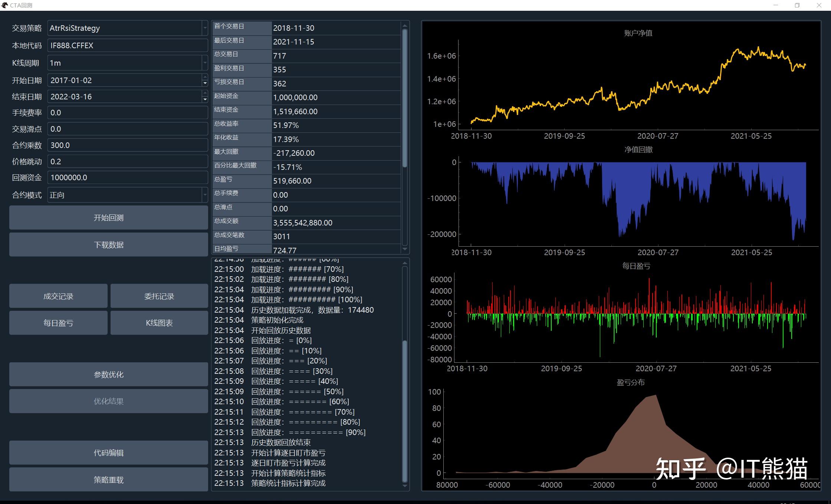Select the 手续费率 commission rate field
Viewport: 831px width, 504px height.
coord(127,112)
